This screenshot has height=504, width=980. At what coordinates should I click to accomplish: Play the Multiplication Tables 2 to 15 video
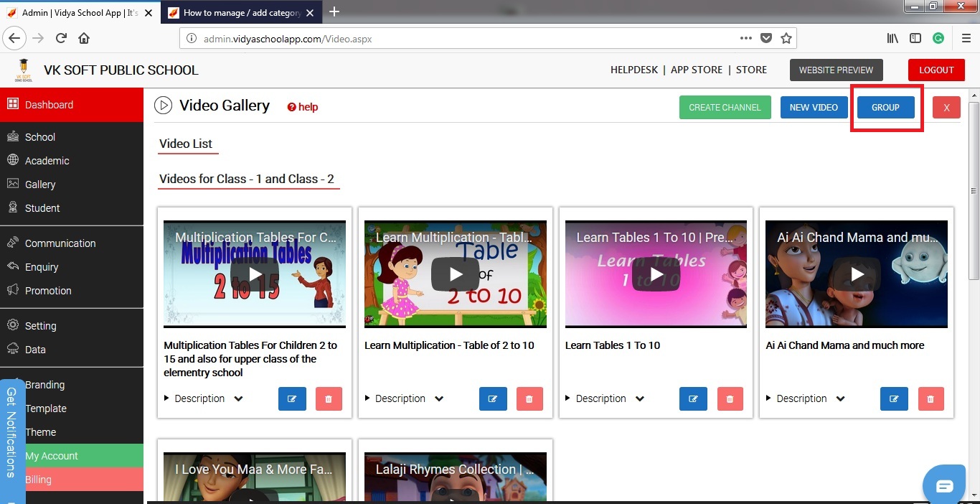255,274
